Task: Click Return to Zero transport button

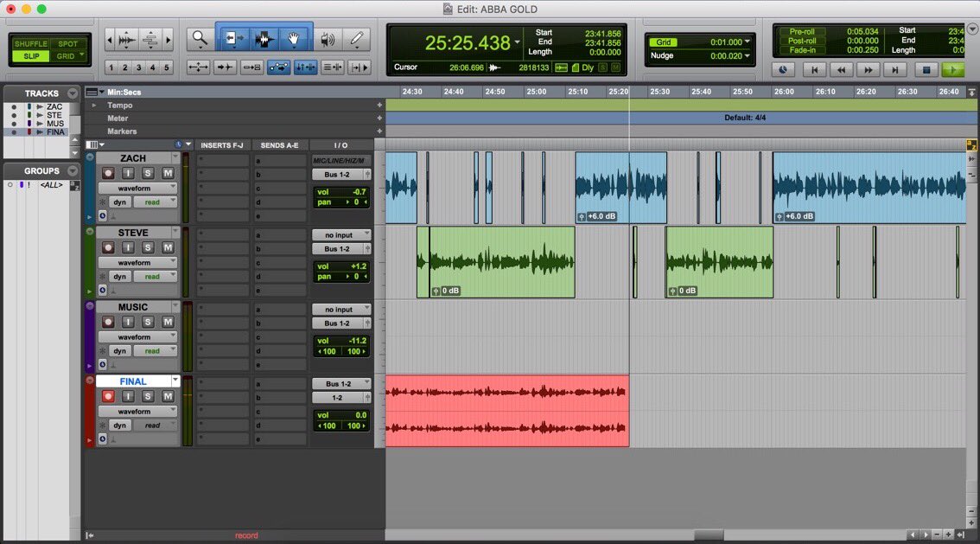Action: tap(814, 70)
